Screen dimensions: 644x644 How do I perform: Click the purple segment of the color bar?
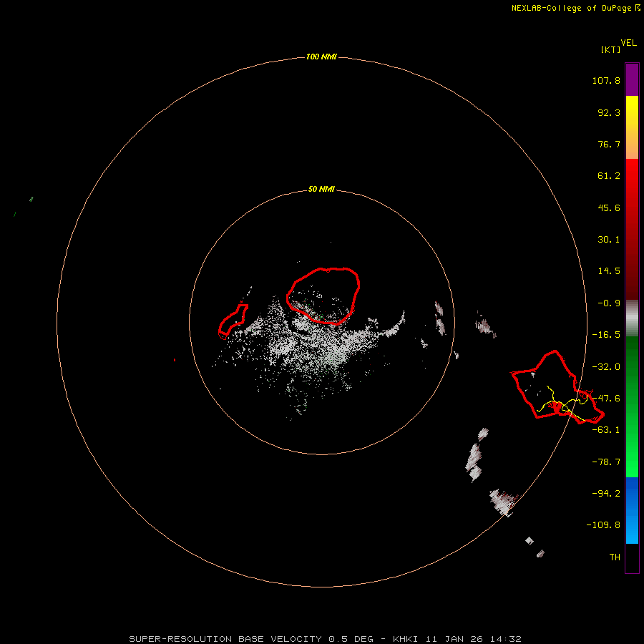(x=632, y=79)
